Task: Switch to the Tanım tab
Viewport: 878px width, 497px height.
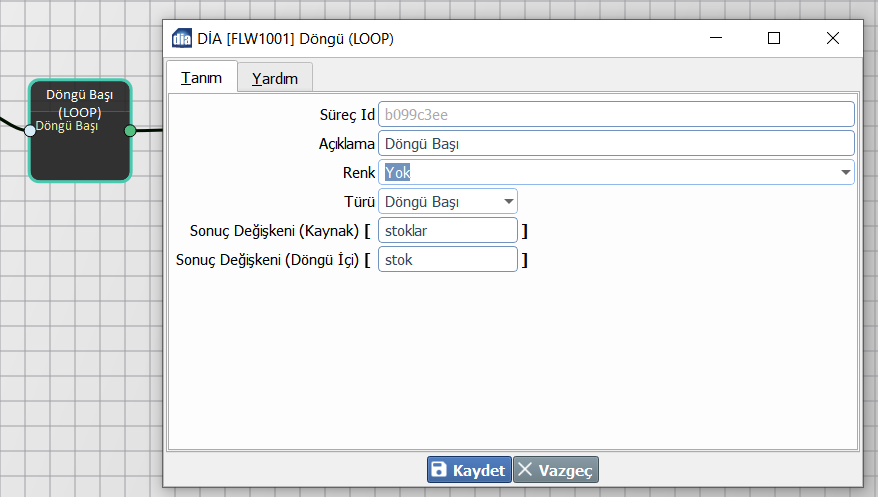Action: 201,78
